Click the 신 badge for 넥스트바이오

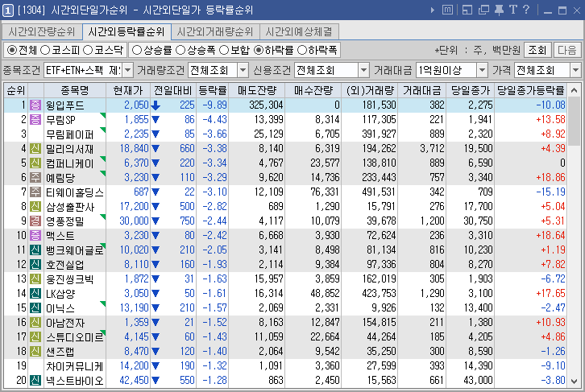[35, 381]
